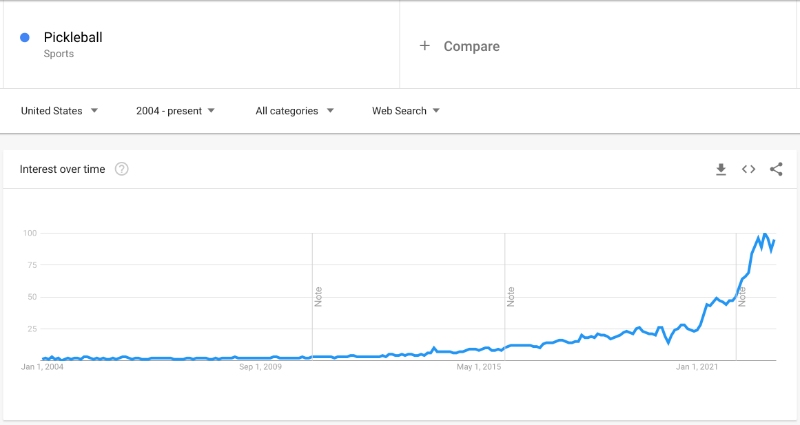
Task: Click the Interest over time heading
Action: (x=62, y=170)
